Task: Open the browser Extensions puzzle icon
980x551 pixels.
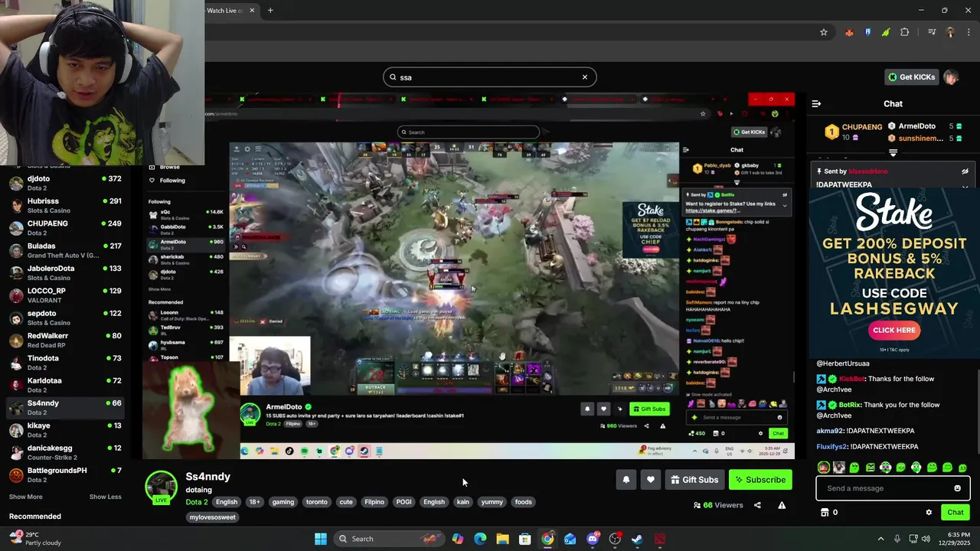Action: (905, 32)
